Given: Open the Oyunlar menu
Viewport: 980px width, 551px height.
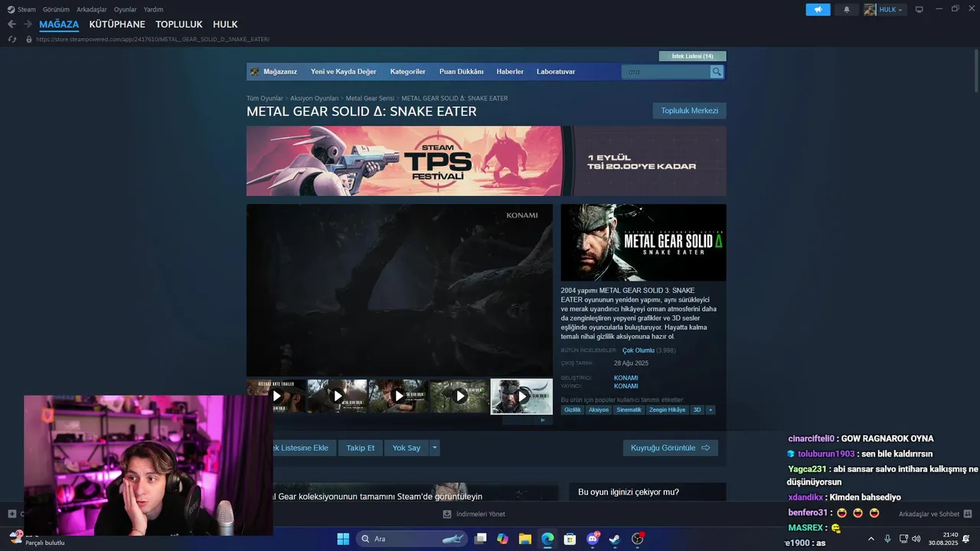Looking at the screenshot, I should (x=125, y=9).
